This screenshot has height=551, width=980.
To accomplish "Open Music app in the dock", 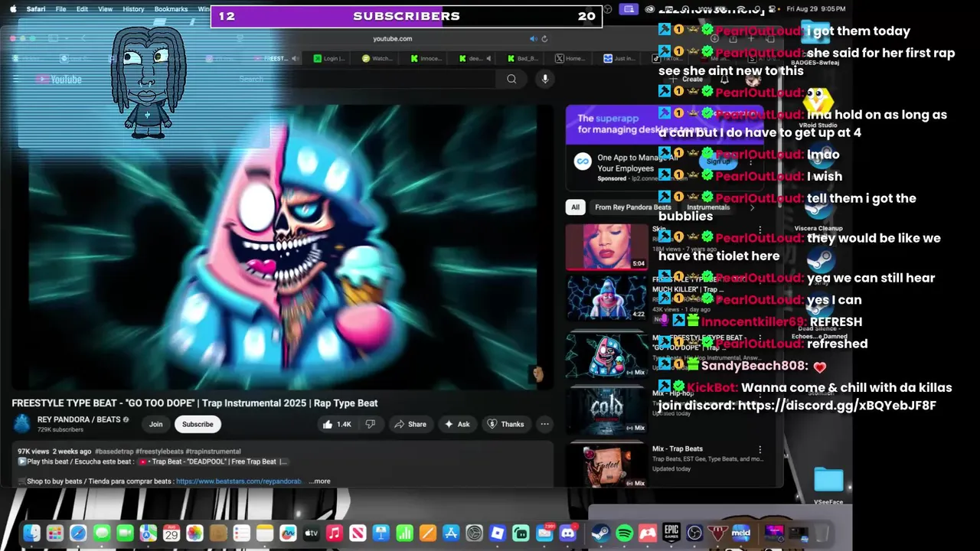I will pos(335,533).
